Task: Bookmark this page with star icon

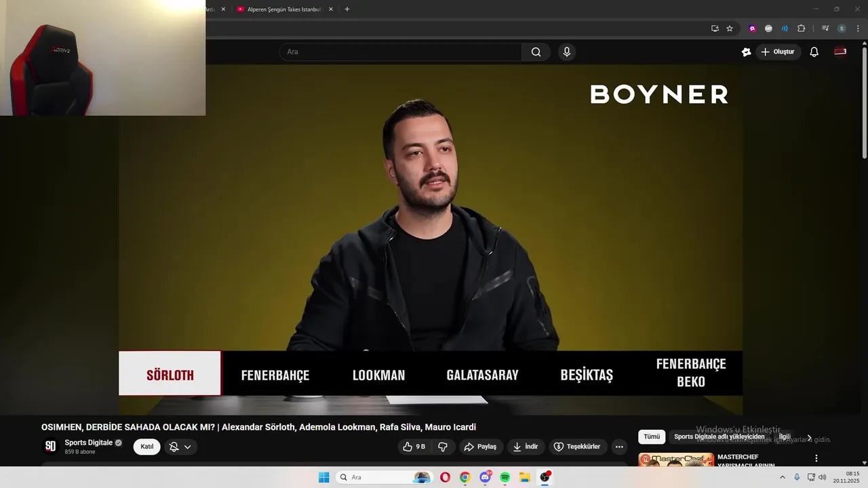Action: (x=730, y=28)
